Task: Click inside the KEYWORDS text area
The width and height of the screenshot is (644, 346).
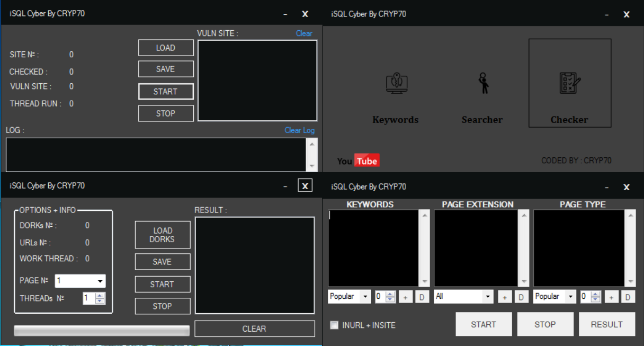Action: click(x=373, y=248)
